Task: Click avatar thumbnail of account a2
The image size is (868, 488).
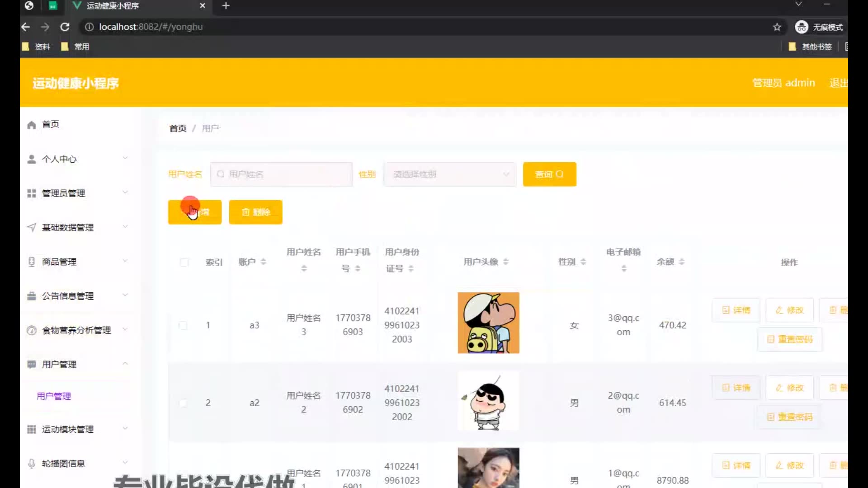Action: 488,401
